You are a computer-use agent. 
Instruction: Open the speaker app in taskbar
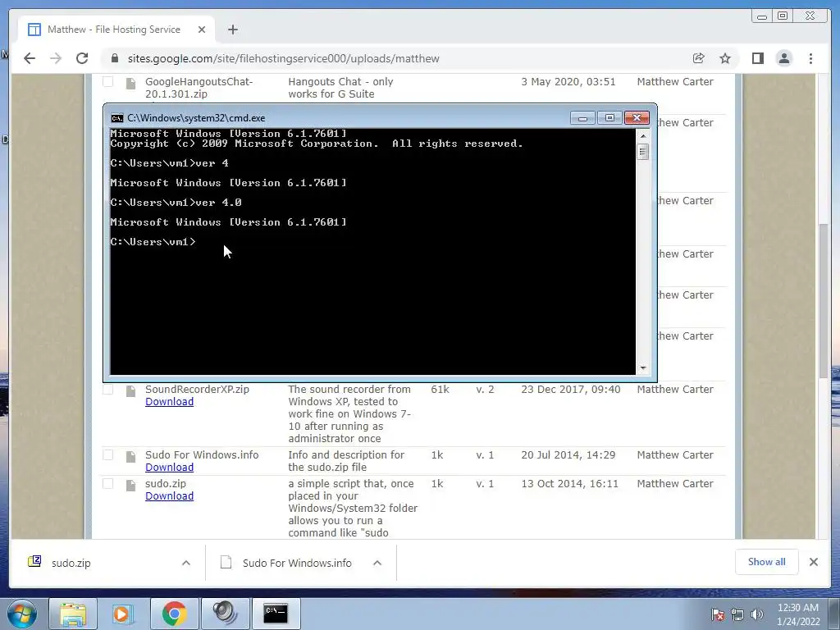pyautogui.click(x=225, y=614)
